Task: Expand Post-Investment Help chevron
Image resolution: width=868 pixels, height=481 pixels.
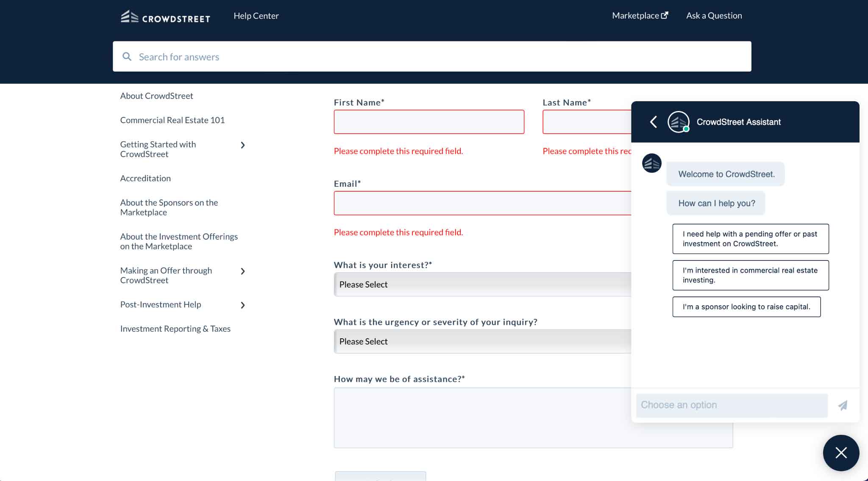Action: pyautogui.click(x=243, y=305)
